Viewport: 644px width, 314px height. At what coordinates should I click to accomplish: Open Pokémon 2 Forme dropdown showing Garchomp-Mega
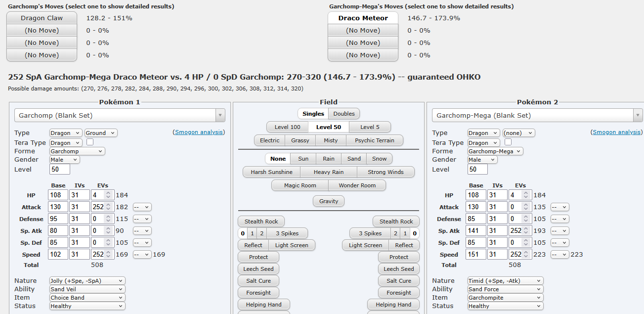pos(496,151)
